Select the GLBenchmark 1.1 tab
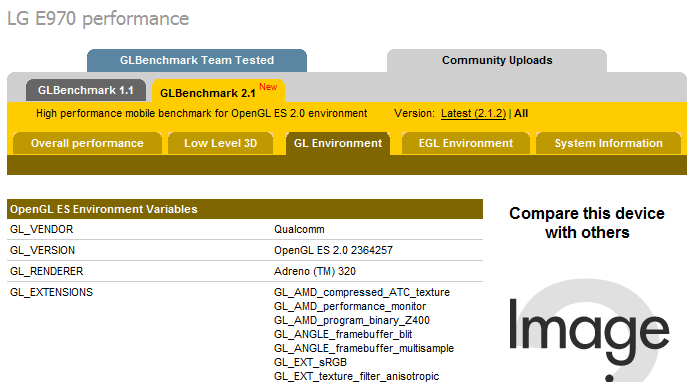 (86, 90)
